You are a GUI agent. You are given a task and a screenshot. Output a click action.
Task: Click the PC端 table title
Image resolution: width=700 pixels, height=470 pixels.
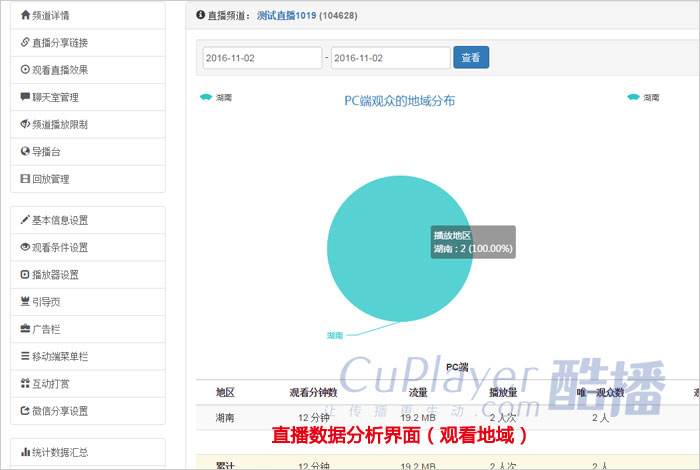point(457,367)
